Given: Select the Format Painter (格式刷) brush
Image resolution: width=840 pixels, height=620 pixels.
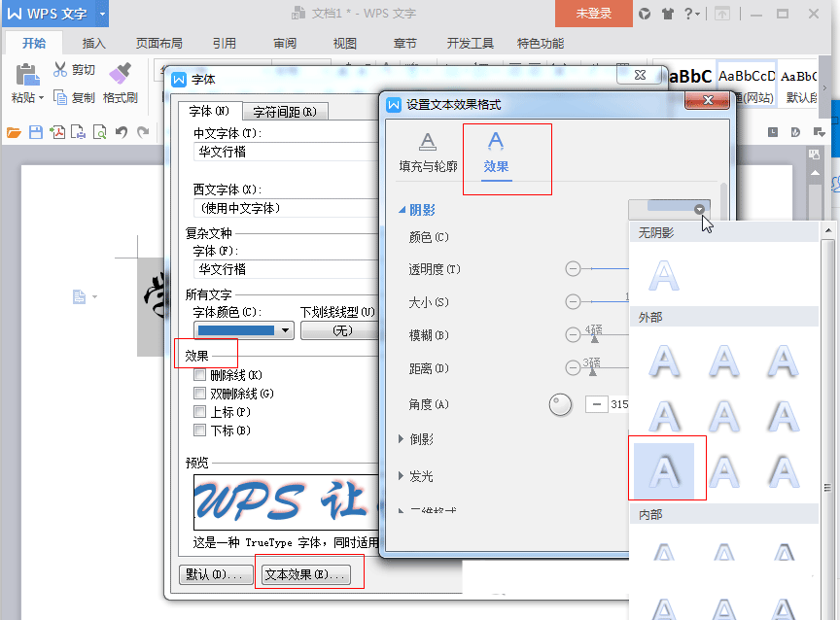Looking at the screenshot, I should click(x=121, y=76).
